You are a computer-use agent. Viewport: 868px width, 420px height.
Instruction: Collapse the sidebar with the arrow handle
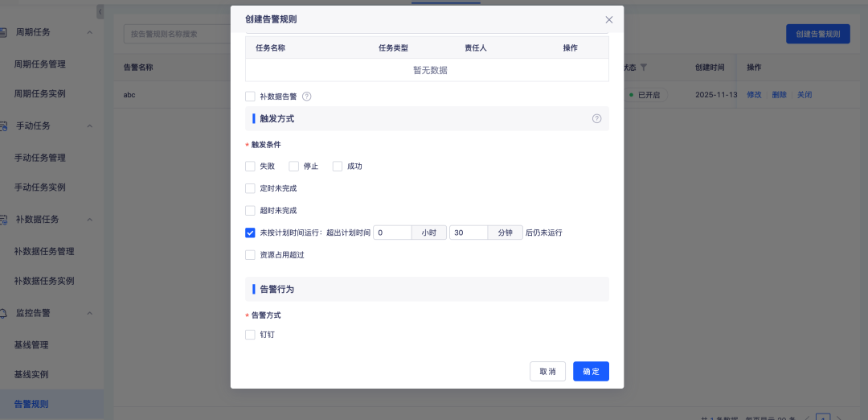pos(100,11)
